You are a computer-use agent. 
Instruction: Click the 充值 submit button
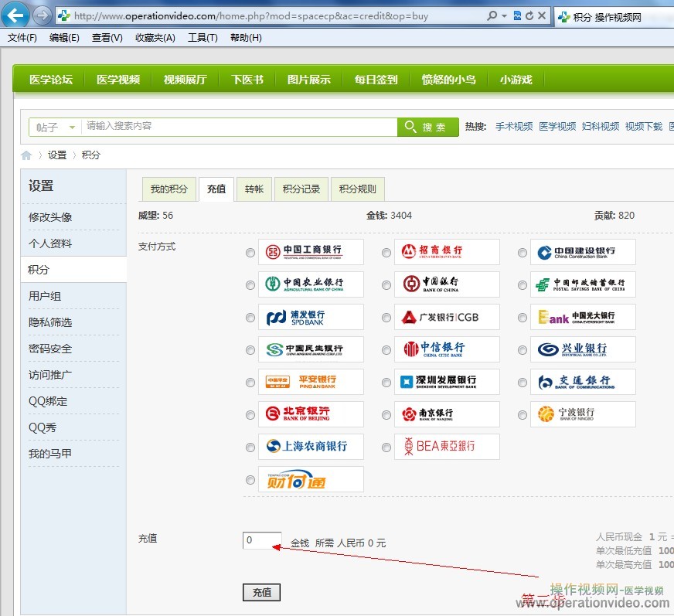[261, 592]
